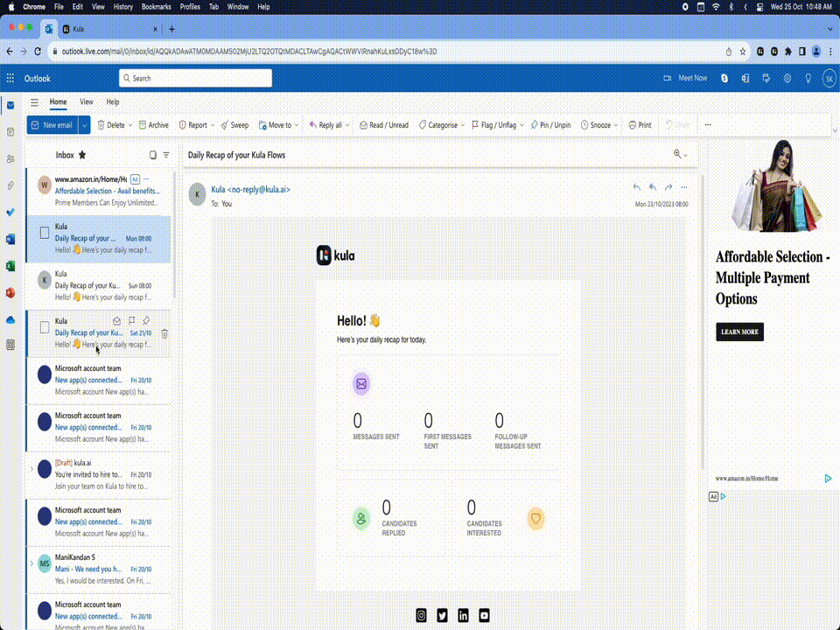This screenshot has width=840, height=630.
Task: Expand the Move to dropdown arrow
Action: 297,125
